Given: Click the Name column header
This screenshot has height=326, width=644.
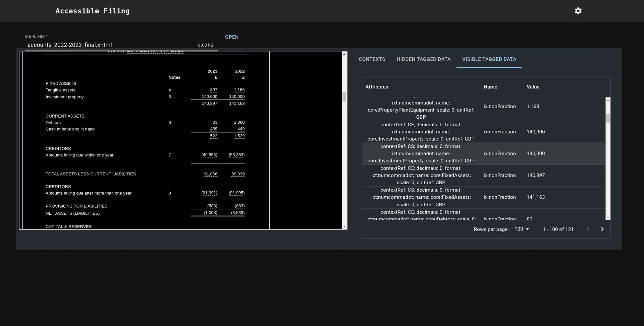Looking at the screenshot, I should pyautogui.click(x=490, y=87).
